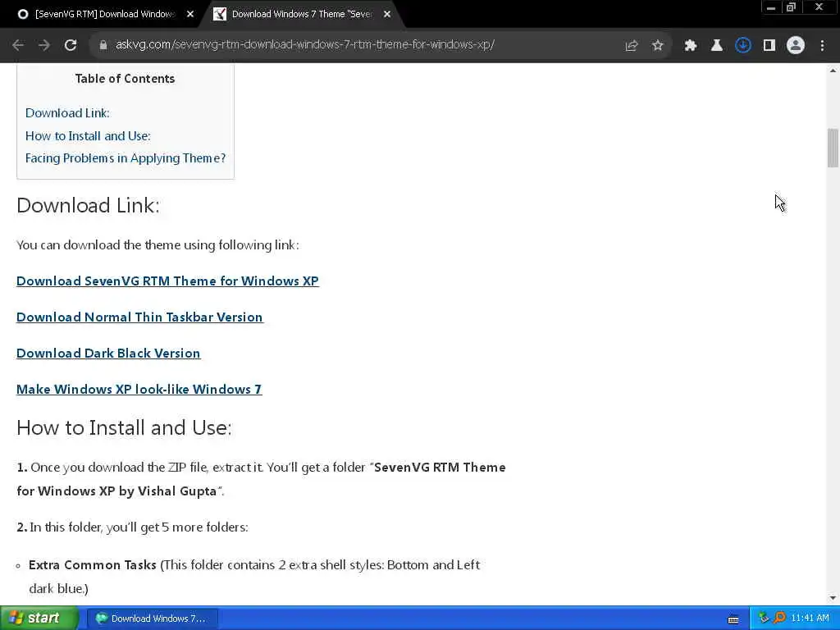Screen dimensions: 840x630
Task: Click the scrollbar down arrow
Action: (833, 598)
